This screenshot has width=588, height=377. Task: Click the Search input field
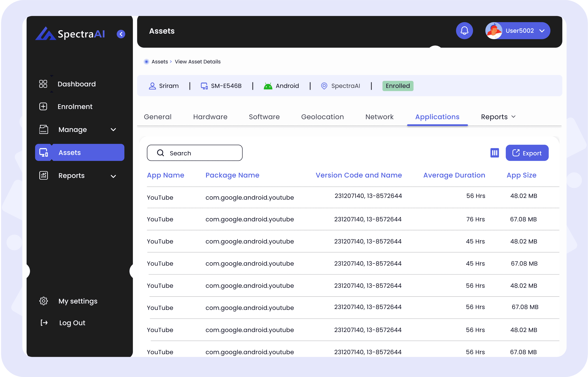point(195,153)
